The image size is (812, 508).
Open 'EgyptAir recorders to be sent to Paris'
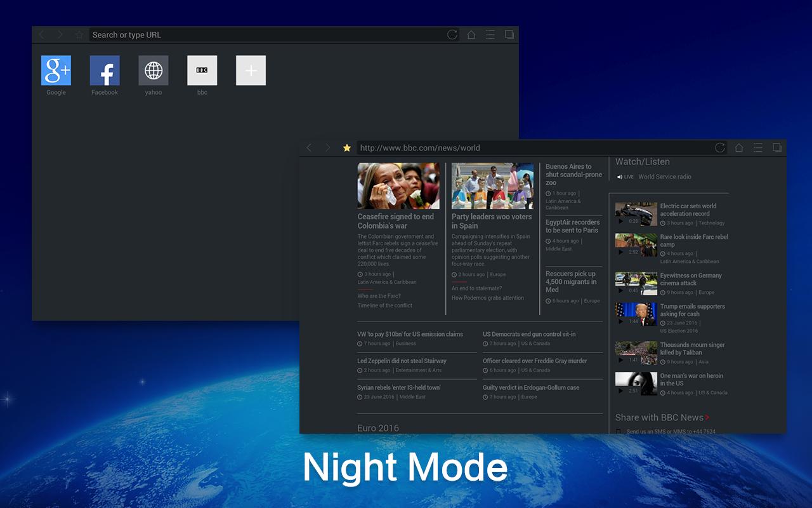(573, 226)
